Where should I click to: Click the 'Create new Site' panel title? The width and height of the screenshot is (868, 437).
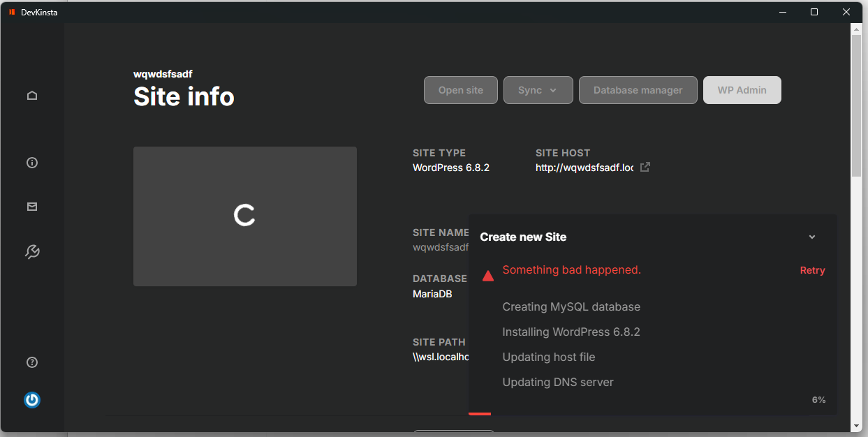pyautogui.click(x=523, y=237)
